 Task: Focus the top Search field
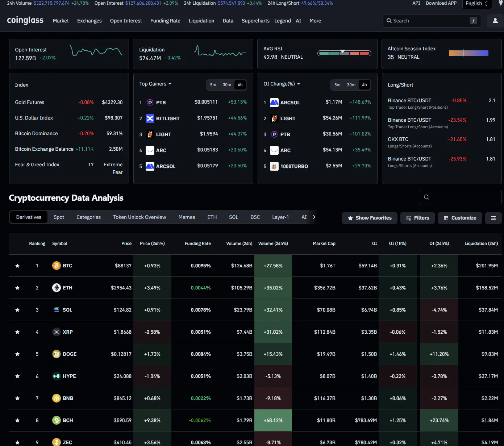pos(432,21)
